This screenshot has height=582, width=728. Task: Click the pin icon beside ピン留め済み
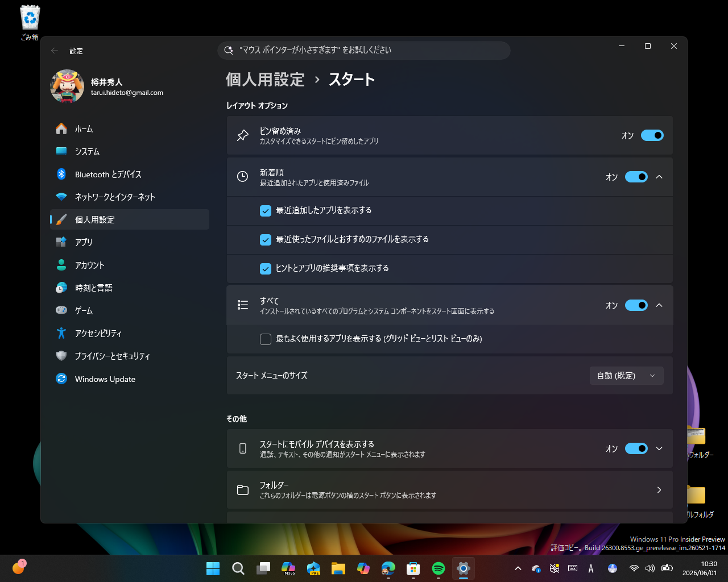pos(243,135)
